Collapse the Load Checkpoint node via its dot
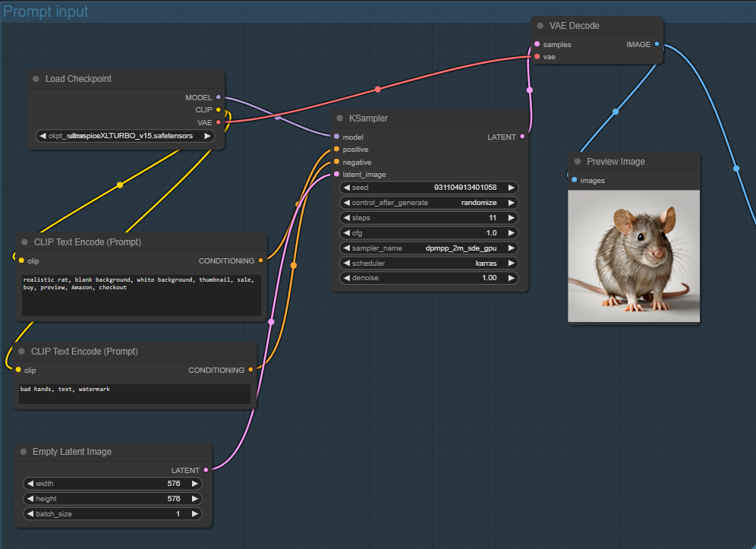Viewport: 756px width, 549px height. click(36, 79)
